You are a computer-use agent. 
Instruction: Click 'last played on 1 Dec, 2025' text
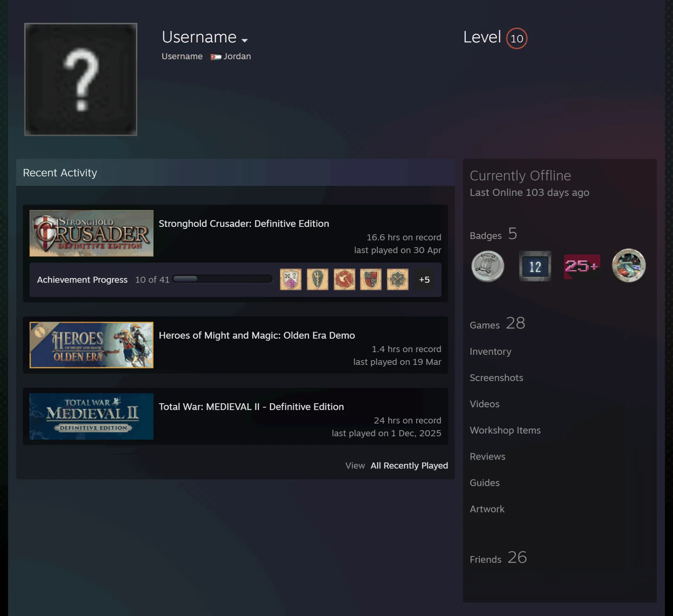tap(387, 433)
